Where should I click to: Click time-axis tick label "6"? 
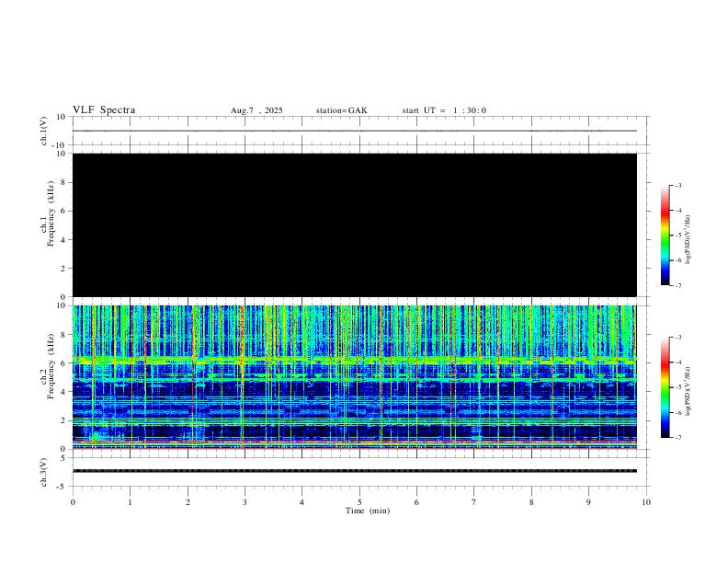tap(416, 502)
